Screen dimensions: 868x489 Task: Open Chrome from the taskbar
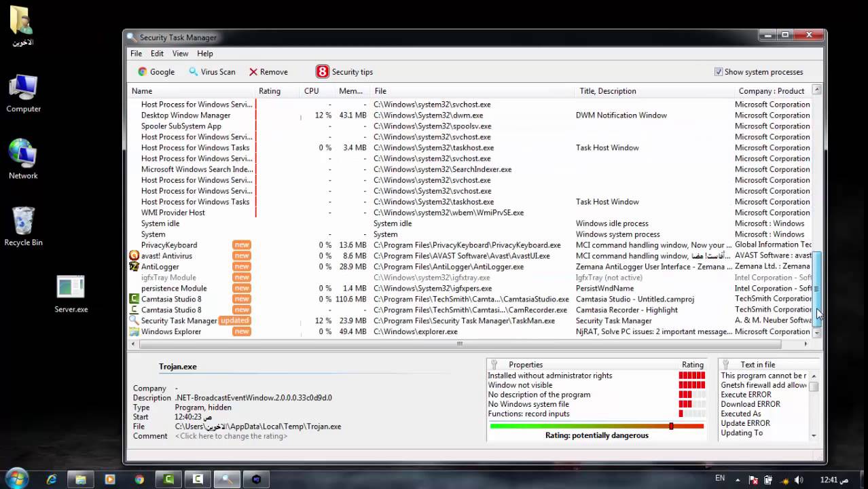139,479
